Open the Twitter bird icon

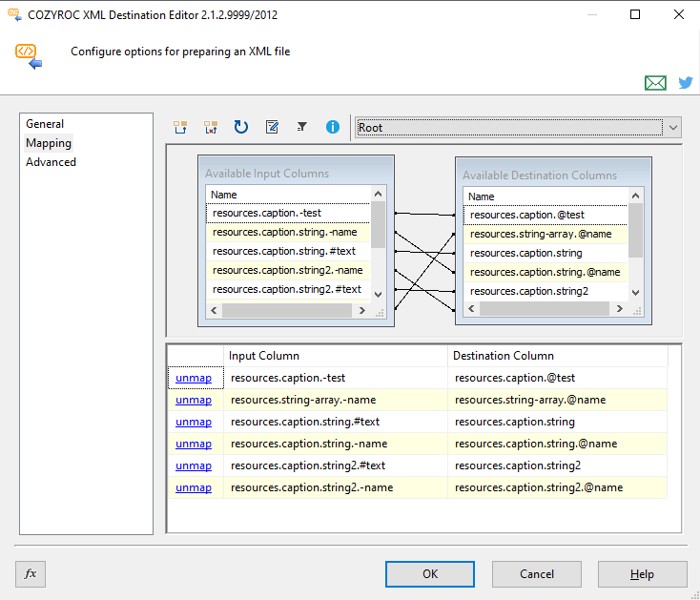click(686, 83)
